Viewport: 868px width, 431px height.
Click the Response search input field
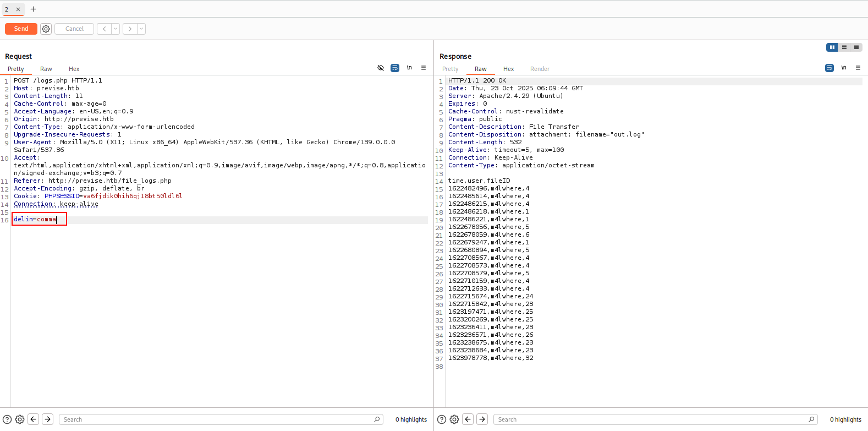pyautogui.click(x=652, y=419)
